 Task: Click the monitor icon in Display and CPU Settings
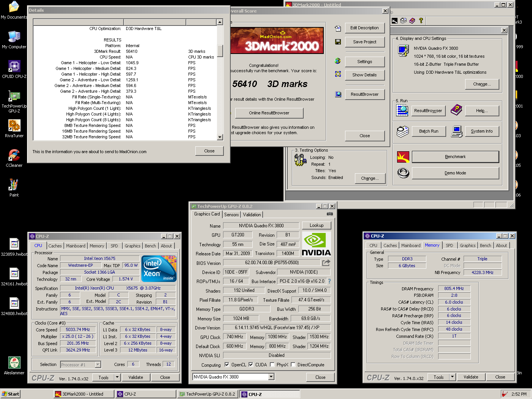click(403, 50)
